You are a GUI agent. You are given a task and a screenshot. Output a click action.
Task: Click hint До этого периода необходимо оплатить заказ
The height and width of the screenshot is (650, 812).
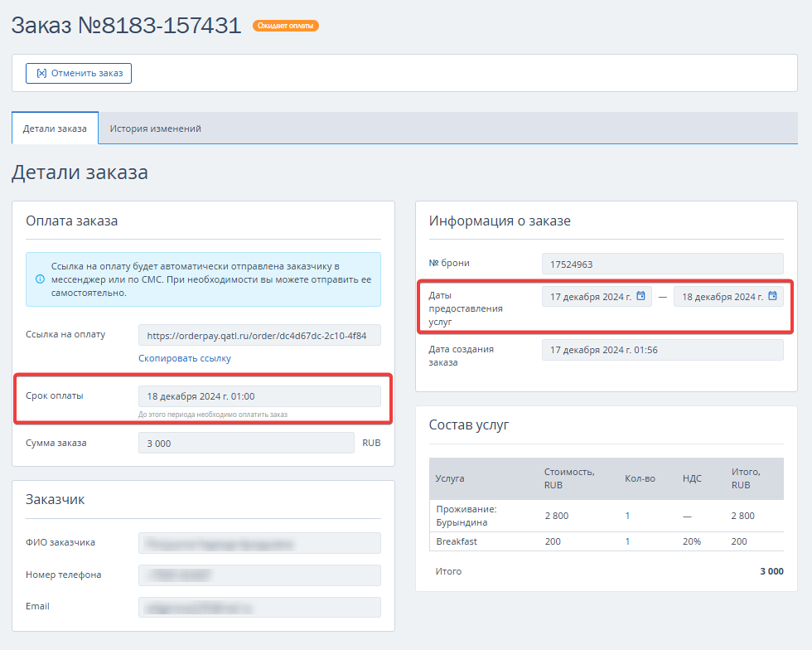[213, 415]
